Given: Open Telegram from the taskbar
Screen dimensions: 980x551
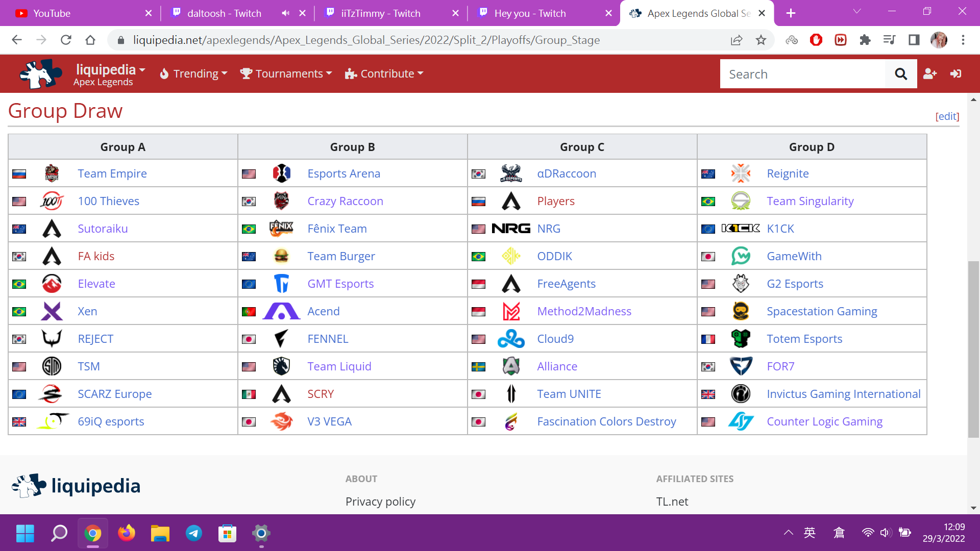Looking at the screenshot, I should 193,533.
